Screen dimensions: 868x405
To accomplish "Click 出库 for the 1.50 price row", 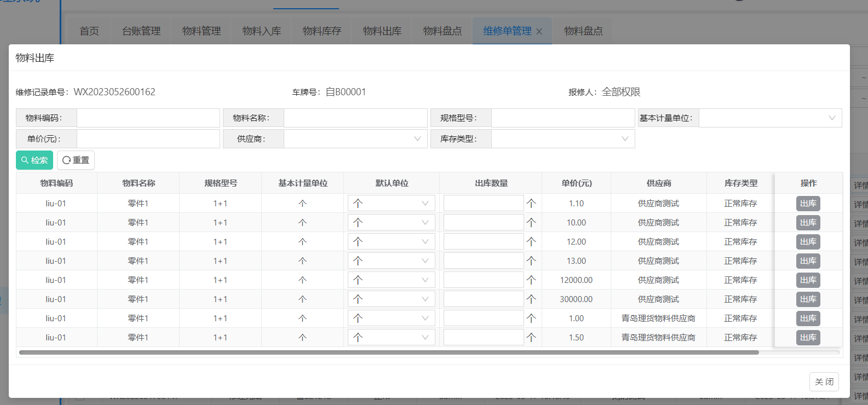I will tap(808, 338).
